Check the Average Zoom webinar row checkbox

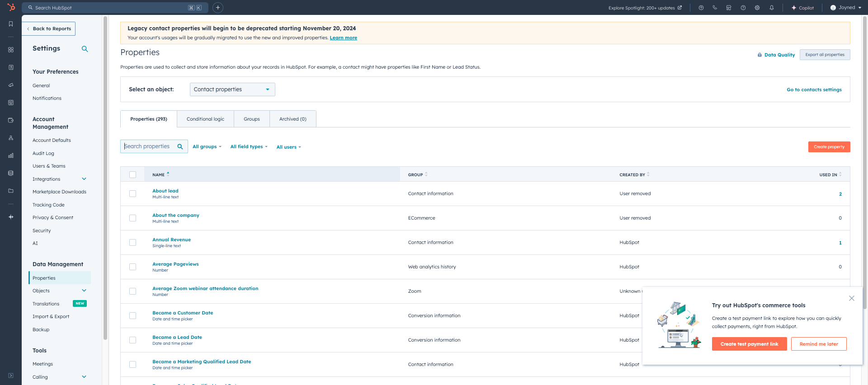pyautogui.click(x=132, y=291)
